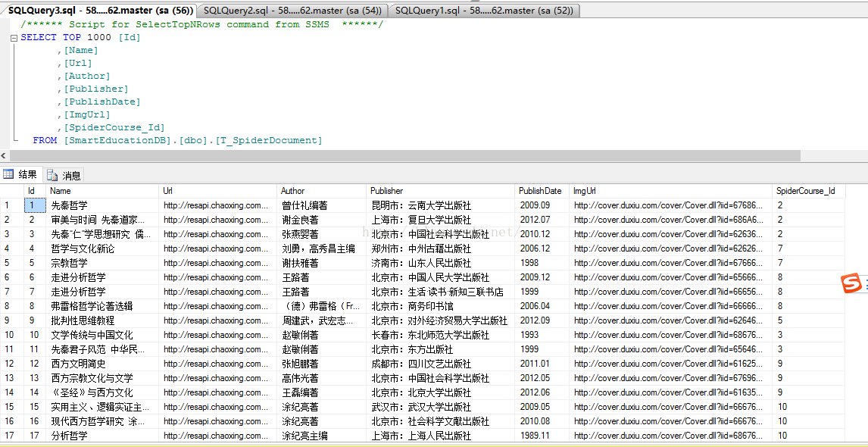Screen dimensions: 868x447
Task: Click the left scroll arrow of editor
Action: pyautogui.click(x=5, y=155)
